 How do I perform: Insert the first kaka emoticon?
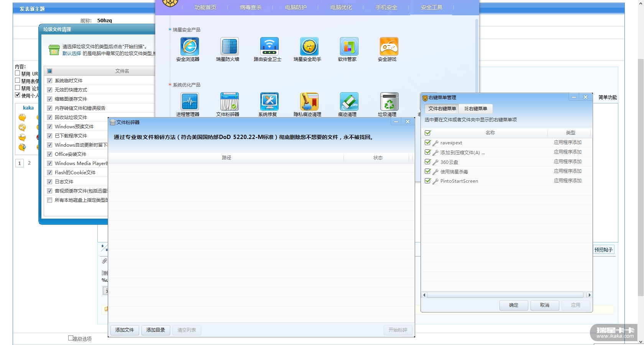coord(22,117)
